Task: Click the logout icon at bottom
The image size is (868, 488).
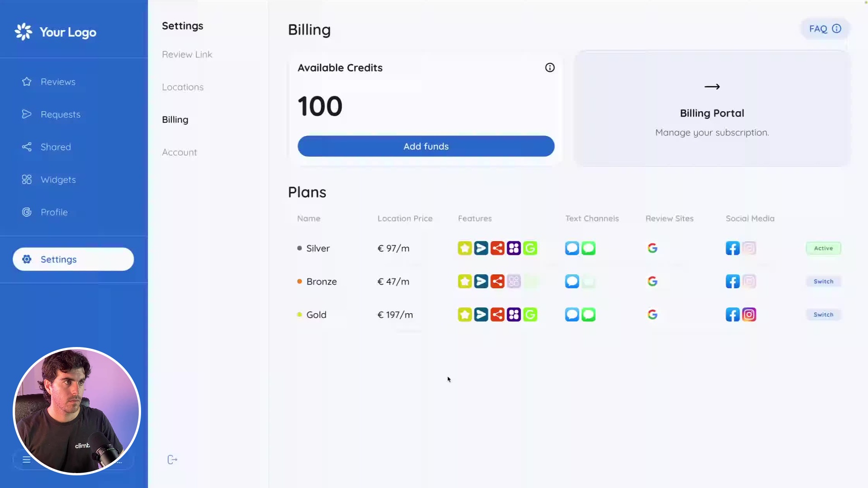Action: pos(172,460)
